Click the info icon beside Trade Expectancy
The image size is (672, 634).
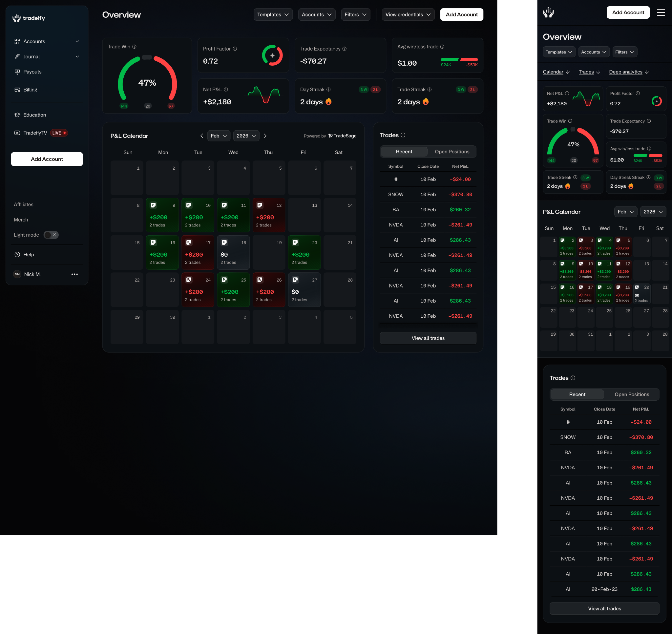click(x=345, y=49)
